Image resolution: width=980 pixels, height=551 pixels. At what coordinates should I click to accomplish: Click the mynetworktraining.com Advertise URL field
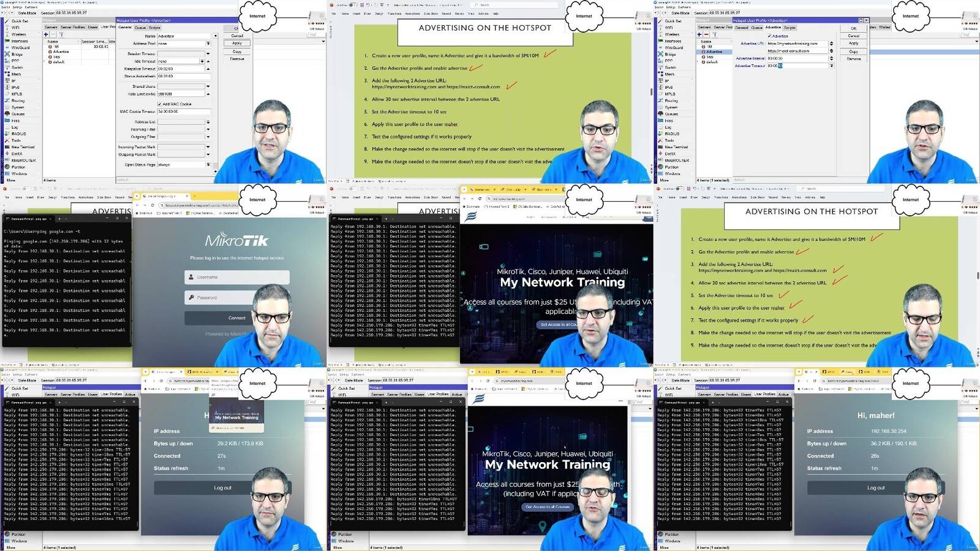[797, 44]
